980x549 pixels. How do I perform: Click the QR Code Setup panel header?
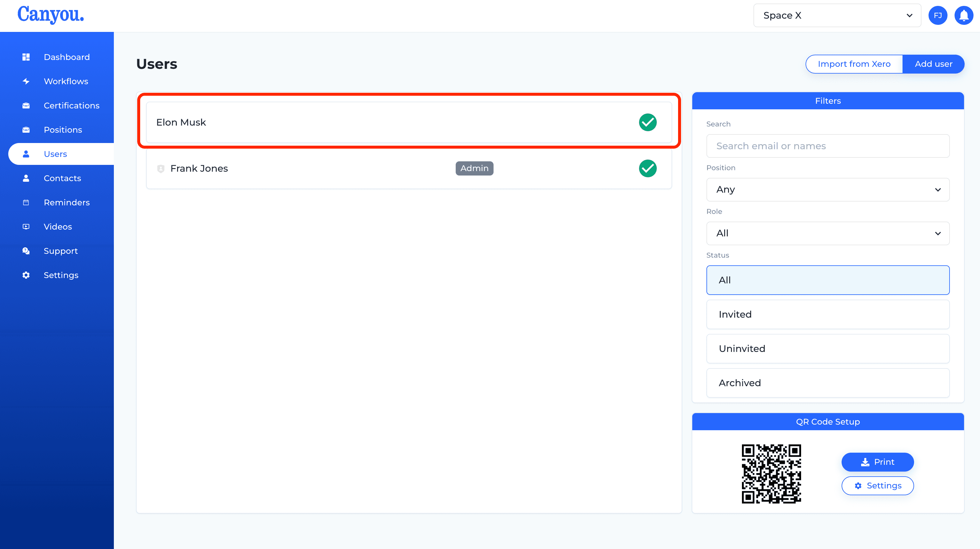click(828, 422)
